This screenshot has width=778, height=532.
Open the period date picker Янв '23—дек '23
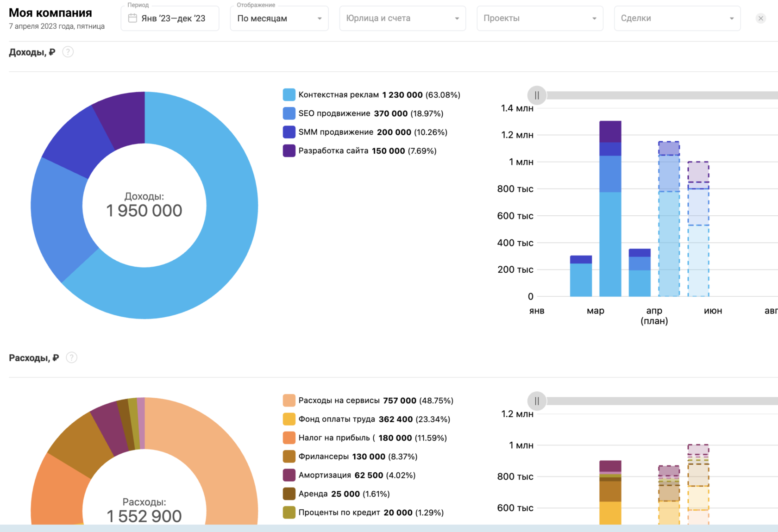(170, 19)
